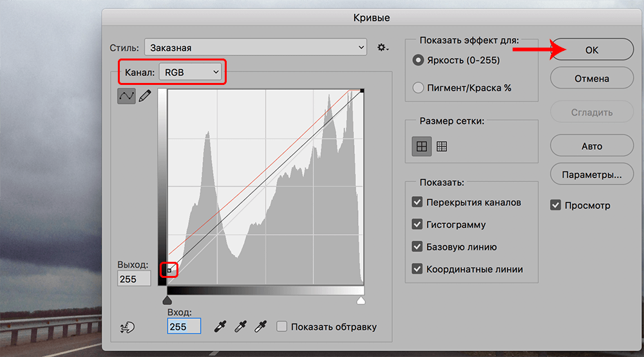
Task: Choose the simple 4x4 grid size icon
Action: (421, 147)
